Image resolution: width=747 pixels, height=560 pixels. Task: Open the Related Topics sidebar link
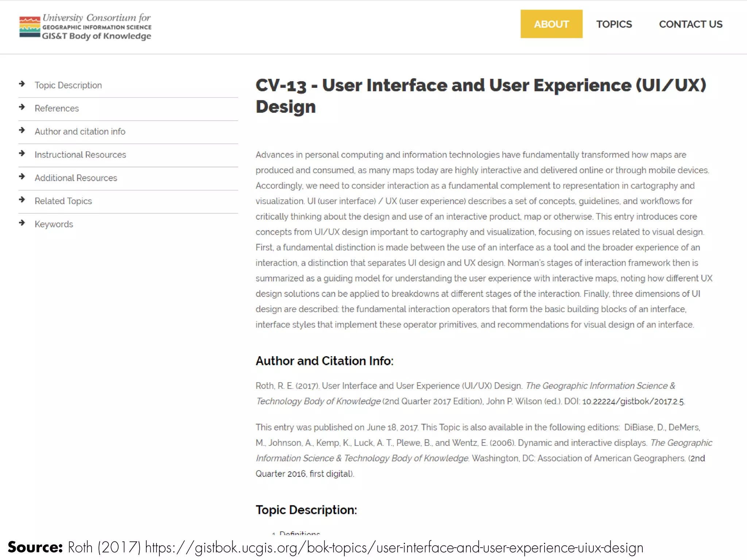(x=63, y=201)
